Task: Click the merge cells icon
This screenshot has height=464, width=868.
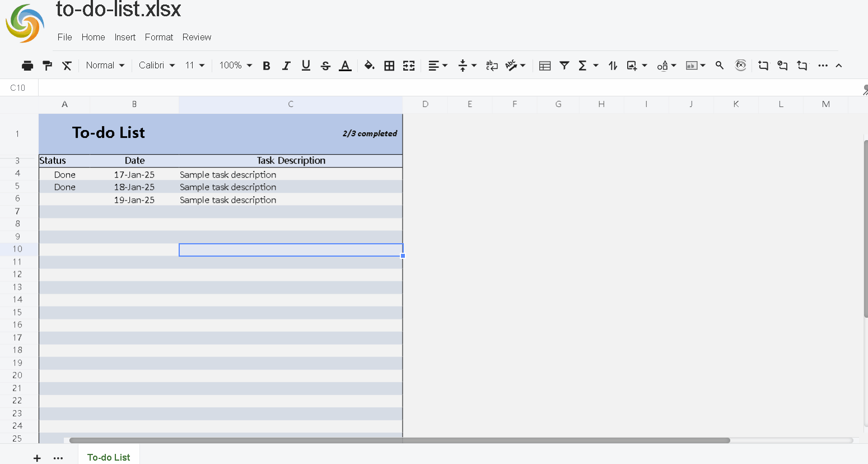Action: (409, 66)
